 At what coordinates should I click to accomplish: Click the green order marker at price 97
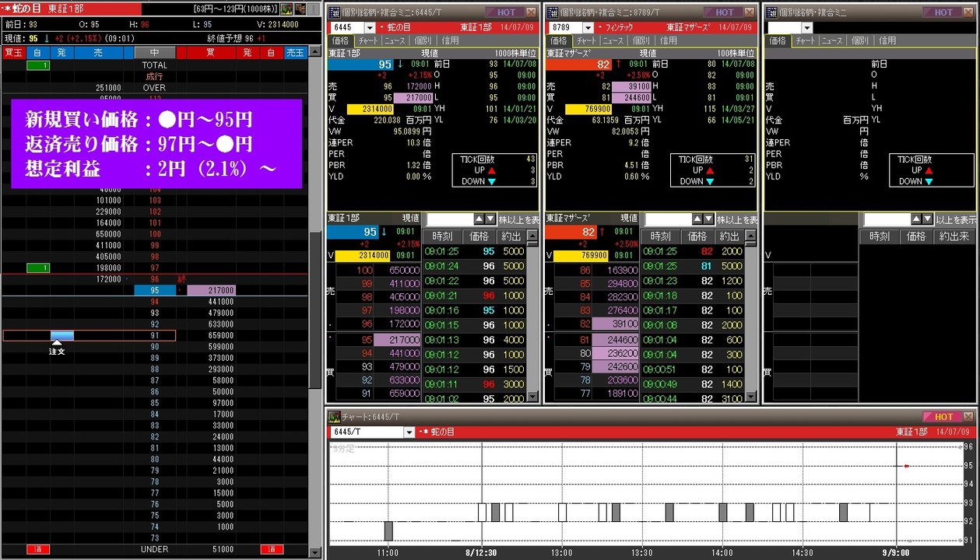[37, 268]
